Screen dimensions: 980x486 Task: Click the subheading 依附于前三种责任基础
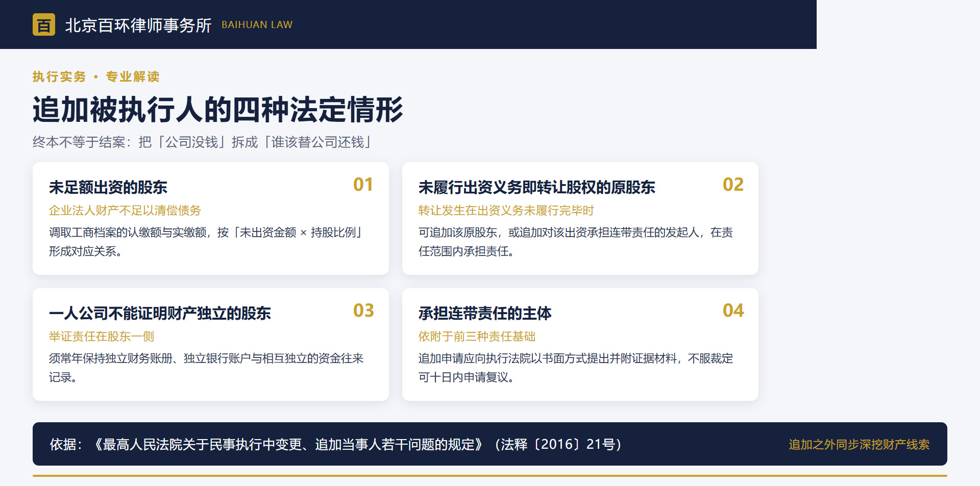477,336
